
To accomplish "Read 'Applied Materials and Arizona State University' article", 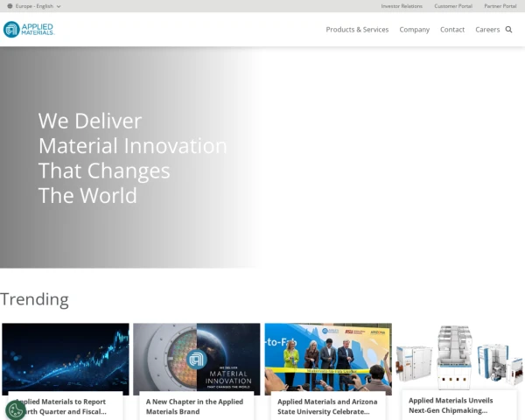I will point(327,407).
